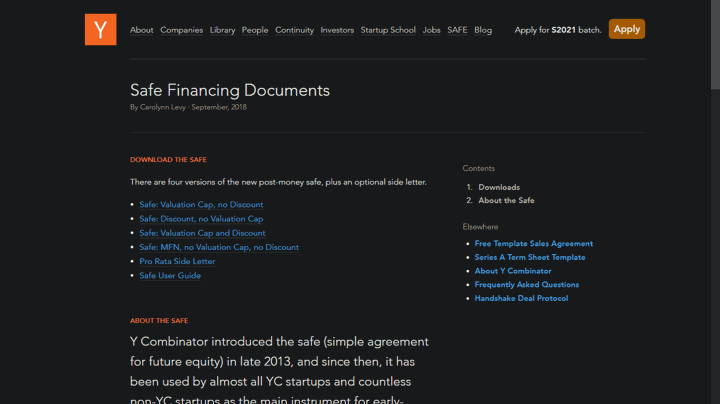Open the Safe User Guide link
Viewport: 720px width, 404px height.
pos(170,276)
